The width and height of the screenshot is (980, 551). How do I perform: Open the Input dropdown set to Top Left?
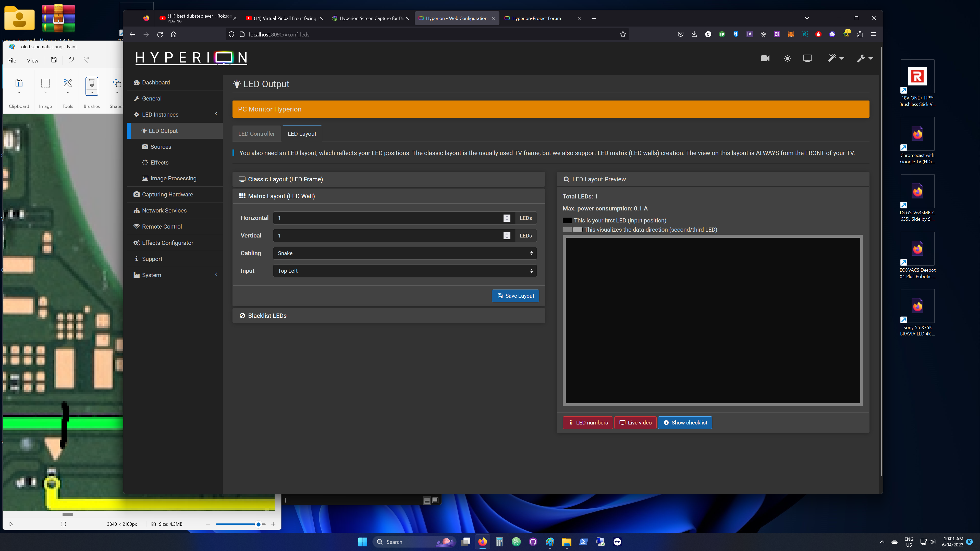(x=405, y=271)
